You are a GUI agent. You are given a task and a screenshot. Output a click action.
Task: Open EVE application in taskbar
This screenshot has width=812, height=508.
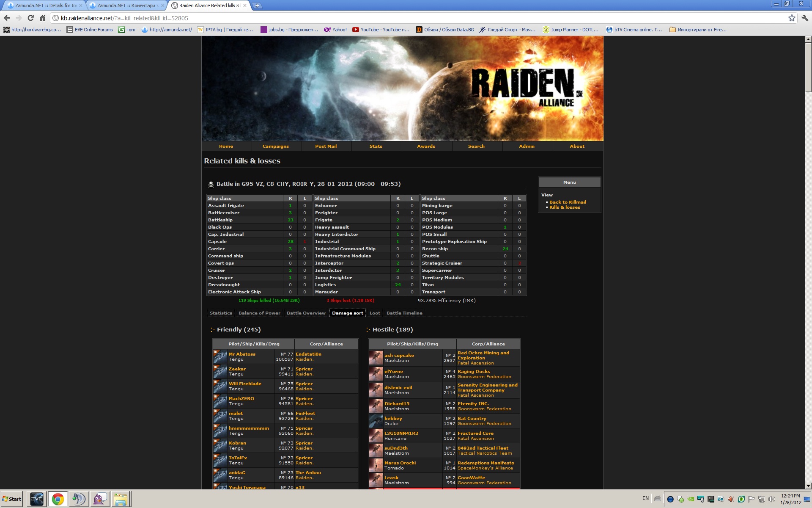[36, 499]
